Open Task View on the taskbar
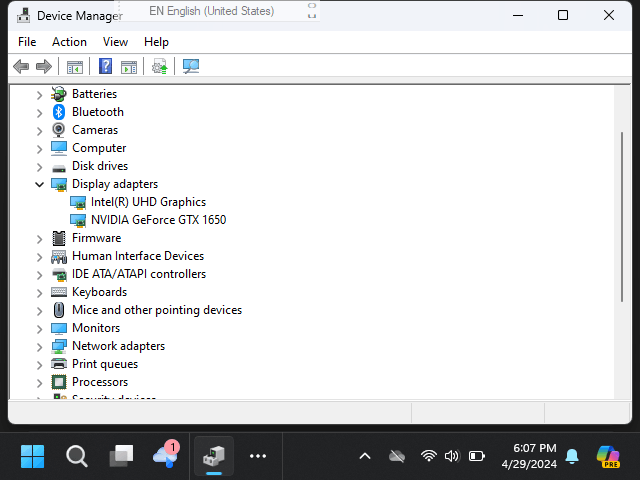 tap(121, 456)
